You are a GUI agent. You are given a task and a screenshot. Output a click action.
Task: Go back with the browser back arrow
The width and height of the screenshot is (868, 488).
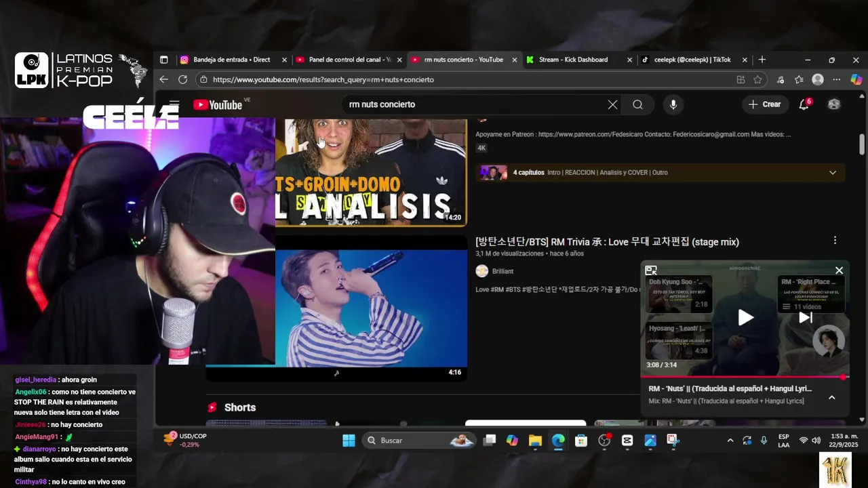(x=164, y=79)
